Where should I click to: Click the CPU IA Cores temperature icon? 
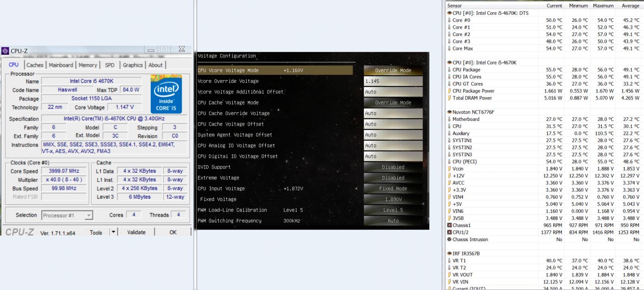click(449, 77)
